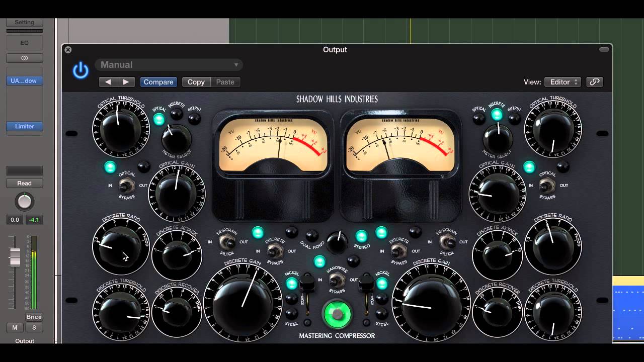Open the channel strip Setting button

point(24,23)
